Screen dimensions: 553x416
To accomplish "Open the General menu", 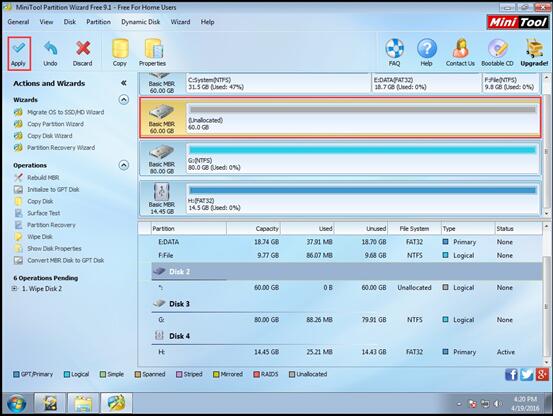I will (x=18, y=22).
